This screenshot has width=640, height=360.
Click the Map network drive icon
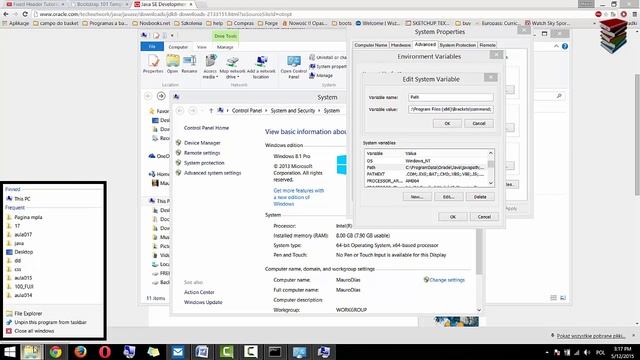pyautogui.click(x=232, y=67)
